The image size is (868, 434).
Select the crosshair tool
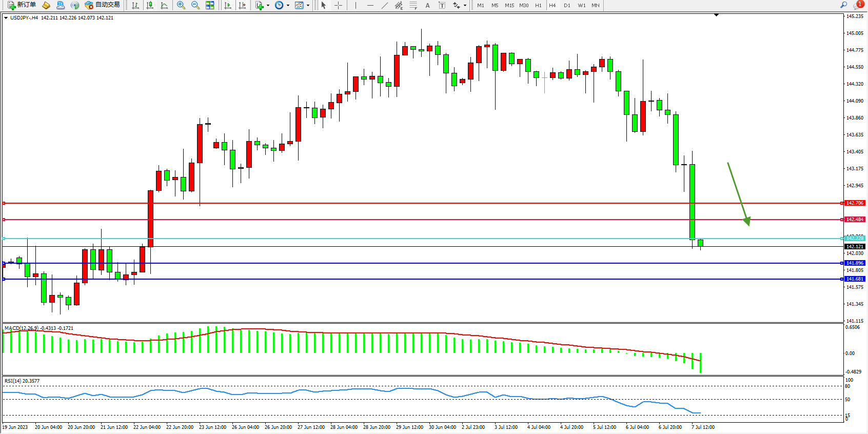[x=339, y=5]
